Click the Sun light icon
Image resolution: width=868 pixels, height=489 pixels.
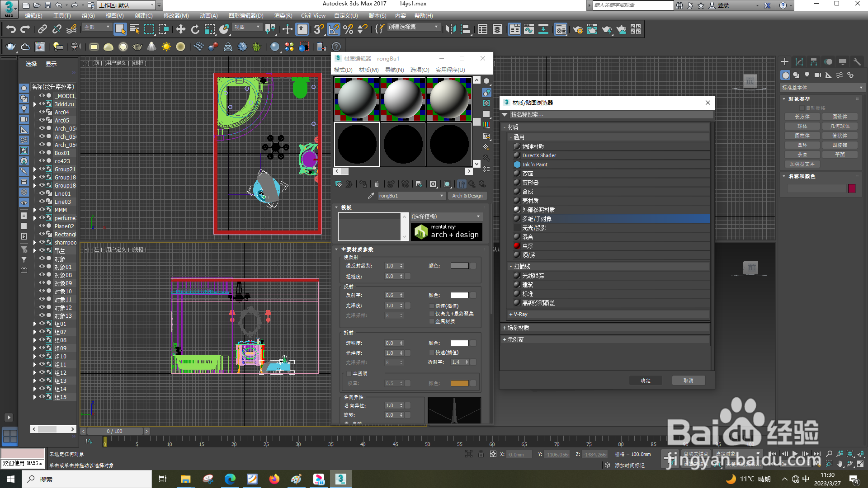(x=166, y=47)
